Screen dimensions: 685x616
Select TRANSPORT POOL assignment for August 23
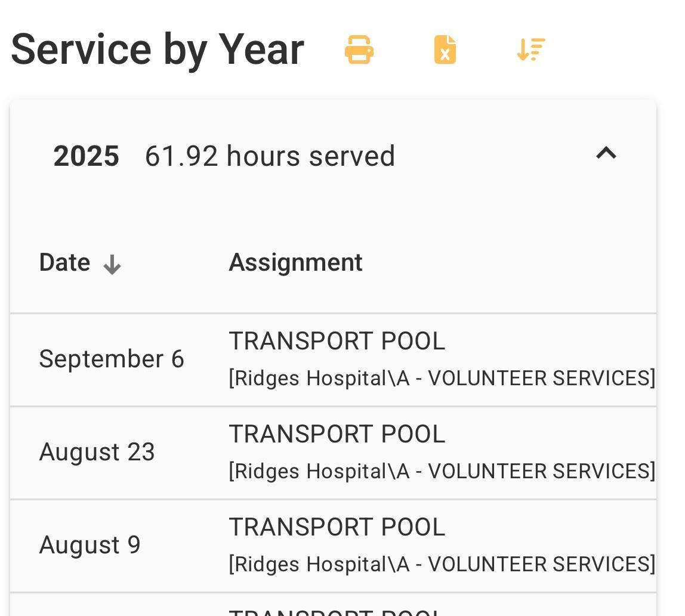pos(337,434)
